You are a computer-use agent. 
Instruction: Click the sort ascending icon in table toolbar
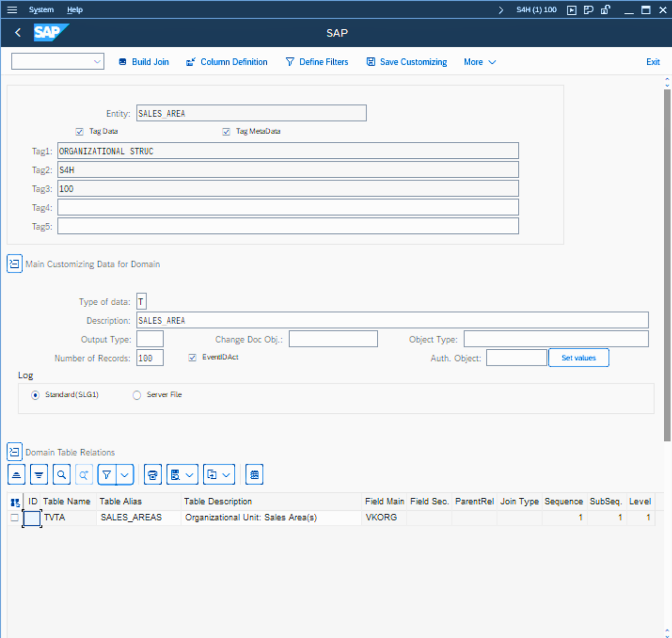17,475
